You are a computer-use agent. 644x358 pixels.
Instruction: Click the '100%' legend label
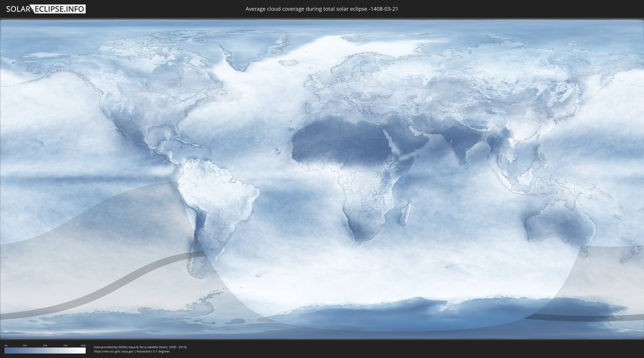pos(83,345)
